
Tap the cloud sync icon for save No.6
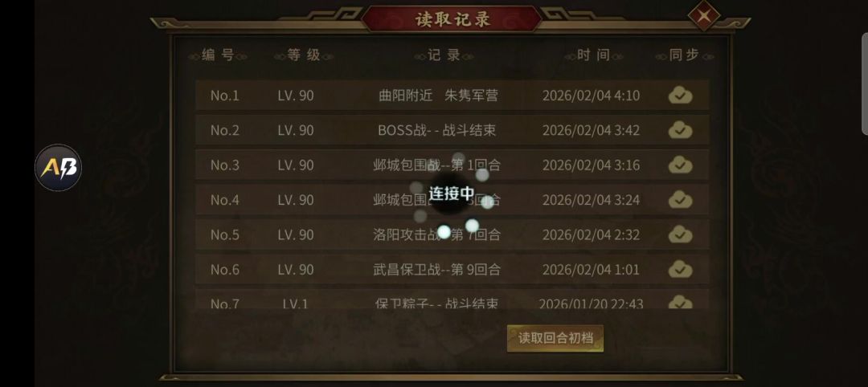point(680,269)
